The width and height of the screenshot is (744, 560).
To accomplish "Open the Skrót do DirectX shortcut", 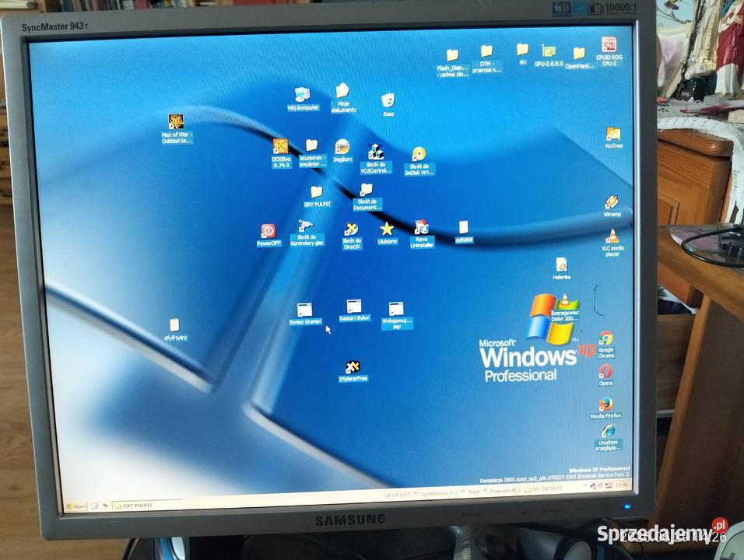I will coord(351,236).
